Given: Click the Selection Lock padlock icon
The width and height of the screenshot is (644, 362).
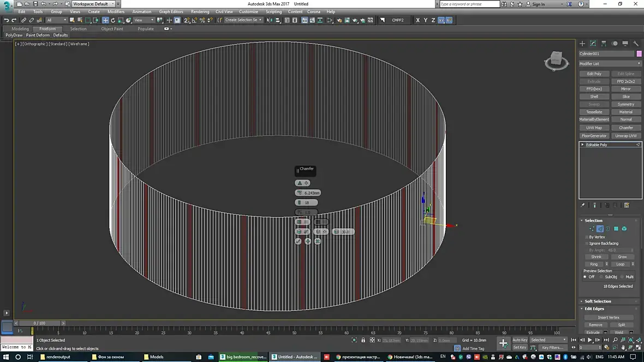Looking at the screenshot, I should pos(363,340).
